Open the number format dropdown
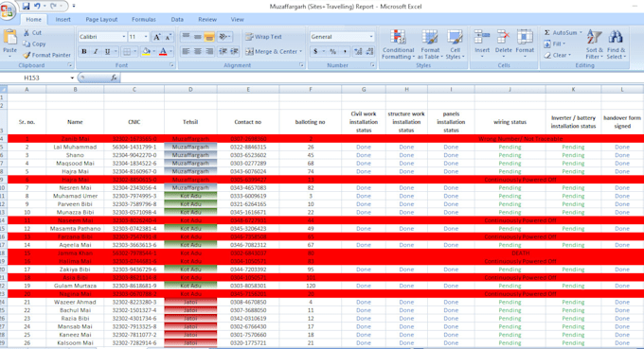 371,37
